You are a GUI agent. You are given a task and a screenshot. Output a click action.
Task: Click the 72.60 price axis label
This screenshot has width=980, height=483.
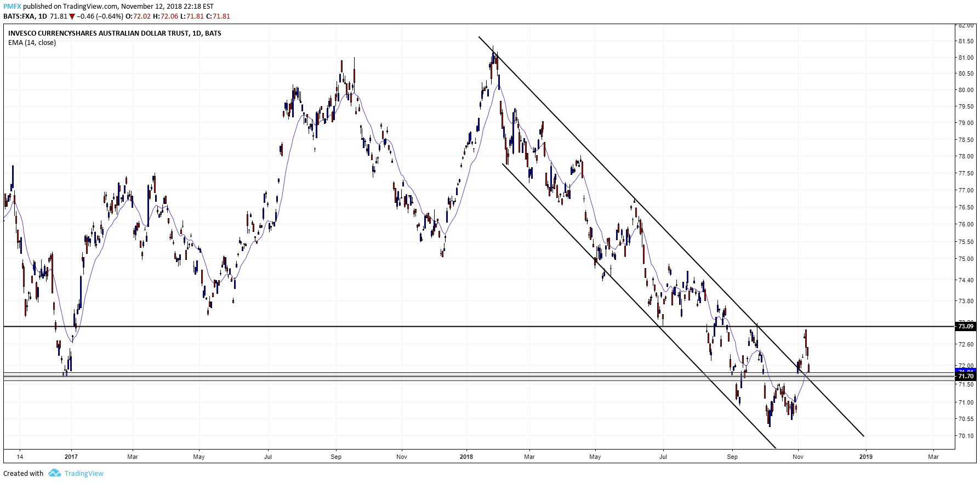tap(966, 345)
